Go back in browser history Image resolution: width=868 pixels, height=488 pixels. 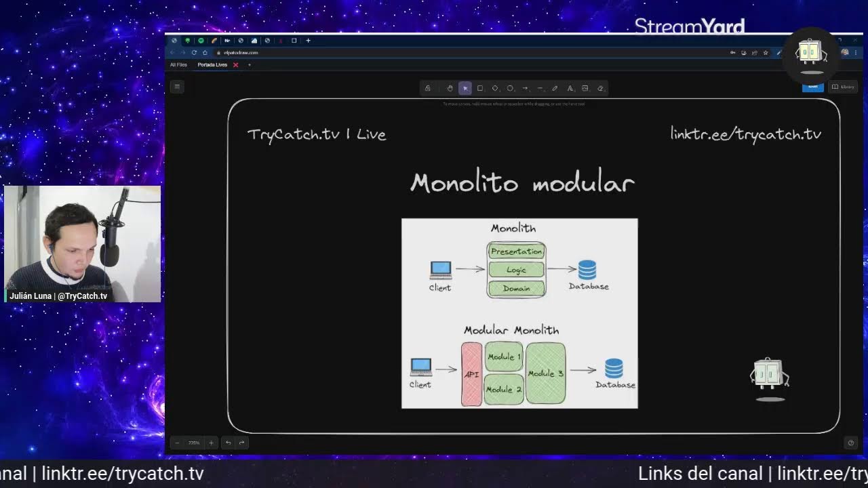(172, 52)
